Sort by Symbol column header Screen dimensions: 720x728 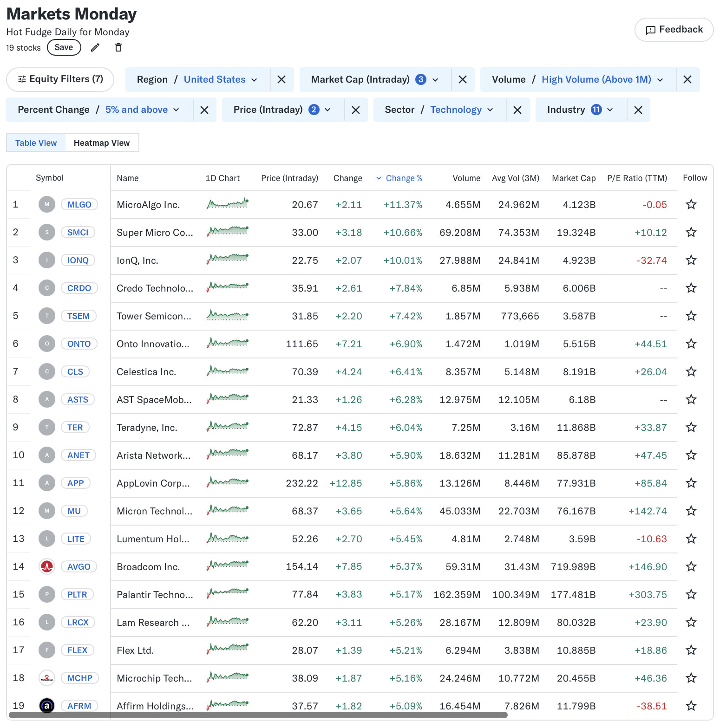pyautogui.click(x=50, y=178)
